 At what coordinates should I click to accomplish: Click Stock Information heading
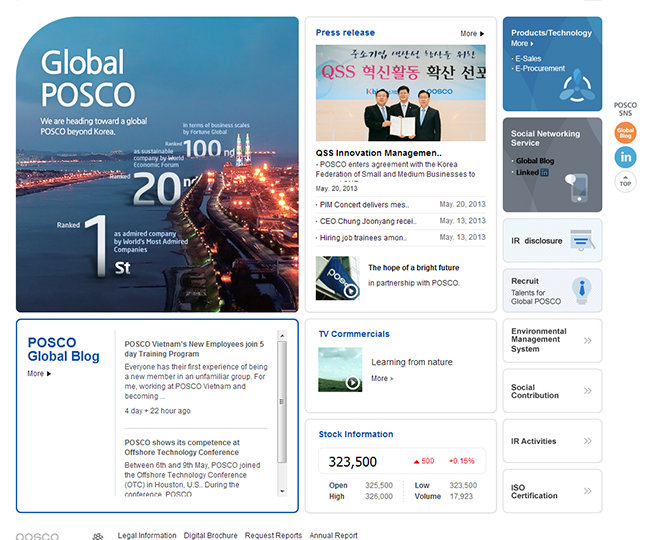coord(356,434)
